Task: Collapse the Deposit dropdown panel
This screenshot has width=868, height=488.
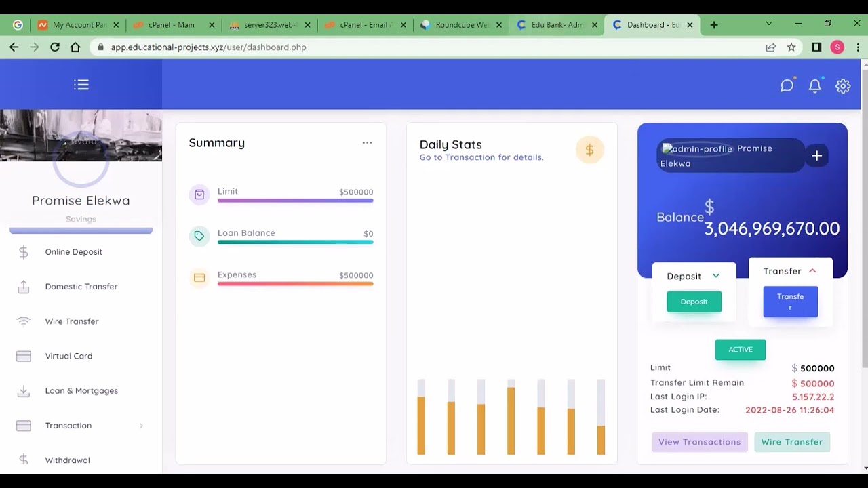Action: pos(715,276)
